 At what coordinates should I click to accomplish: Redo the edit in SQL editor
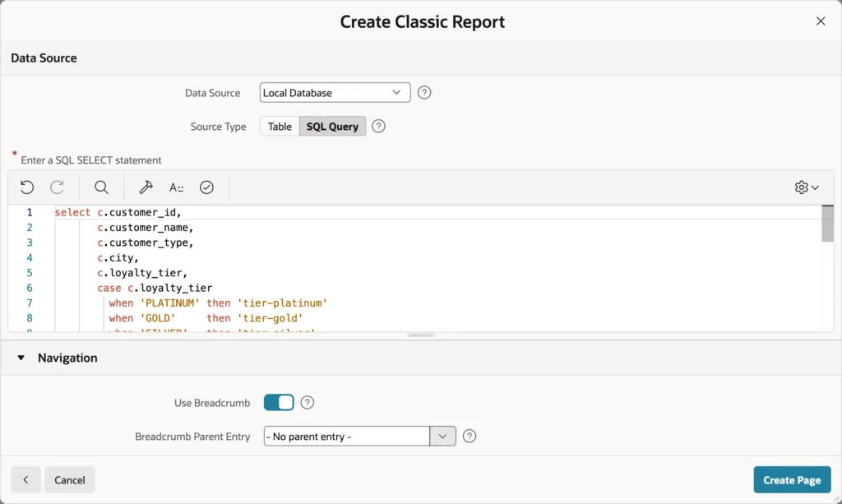click(57, 187)
